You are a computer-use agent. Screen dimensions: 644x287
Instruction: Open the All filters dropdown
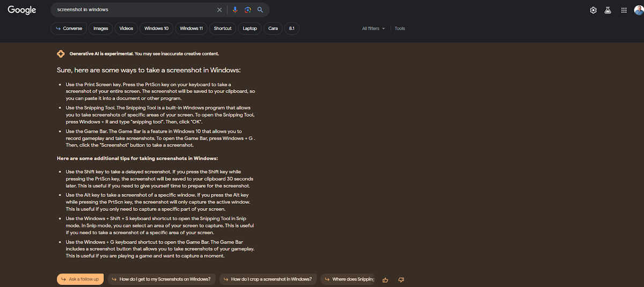374,28
